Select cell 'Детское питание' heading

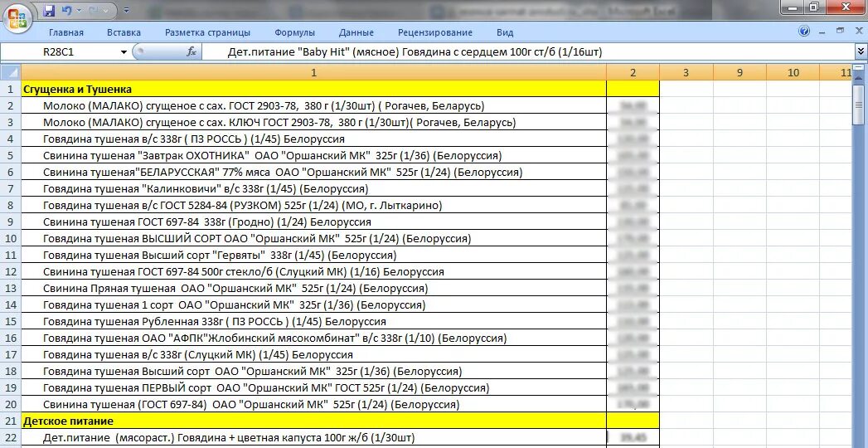(314, 421)
